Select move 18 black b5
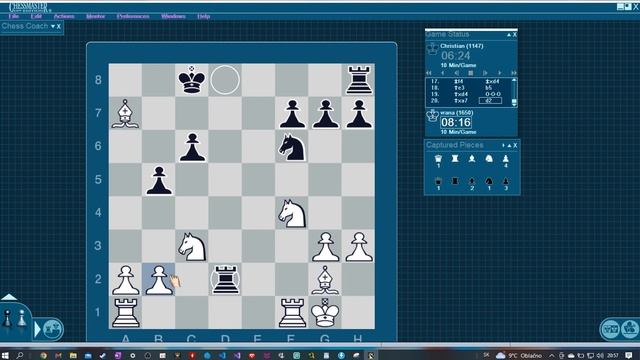Viewport: 640px width, 360px height. point(489,88)
